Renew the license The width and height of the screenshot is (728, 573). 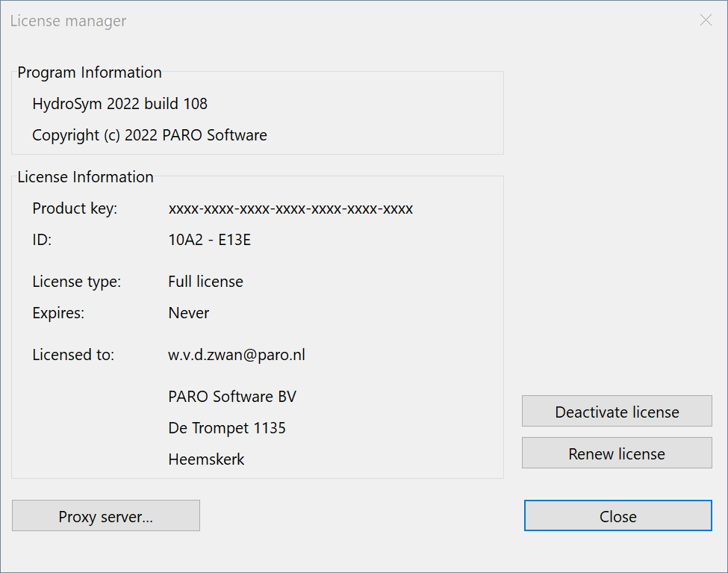(617, 453)
